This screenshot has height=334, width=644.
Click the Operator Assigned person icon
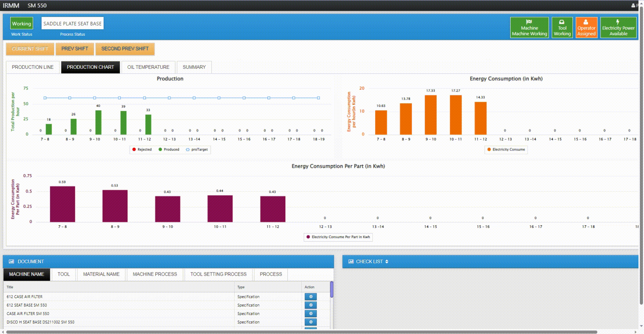click(x=586, y=22)
